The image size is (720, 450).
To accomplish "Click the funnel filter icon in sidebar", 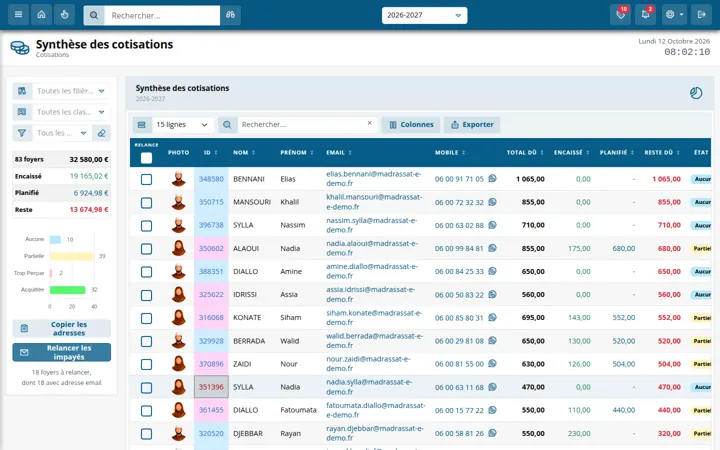I will 22,133.
